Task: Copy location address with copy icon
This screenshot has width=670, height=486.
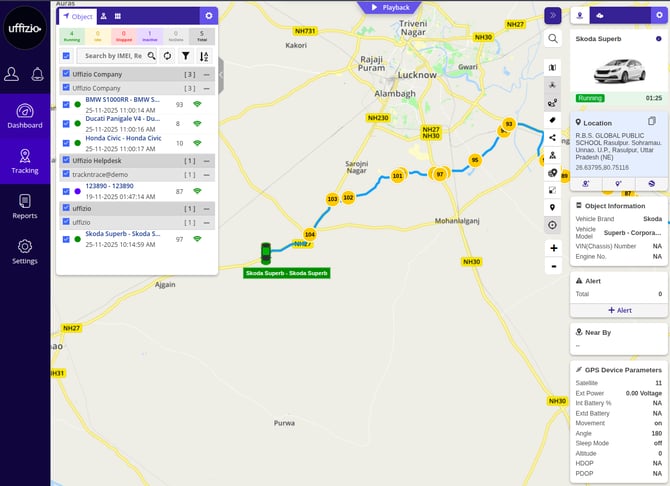Action: pos(652,122)
